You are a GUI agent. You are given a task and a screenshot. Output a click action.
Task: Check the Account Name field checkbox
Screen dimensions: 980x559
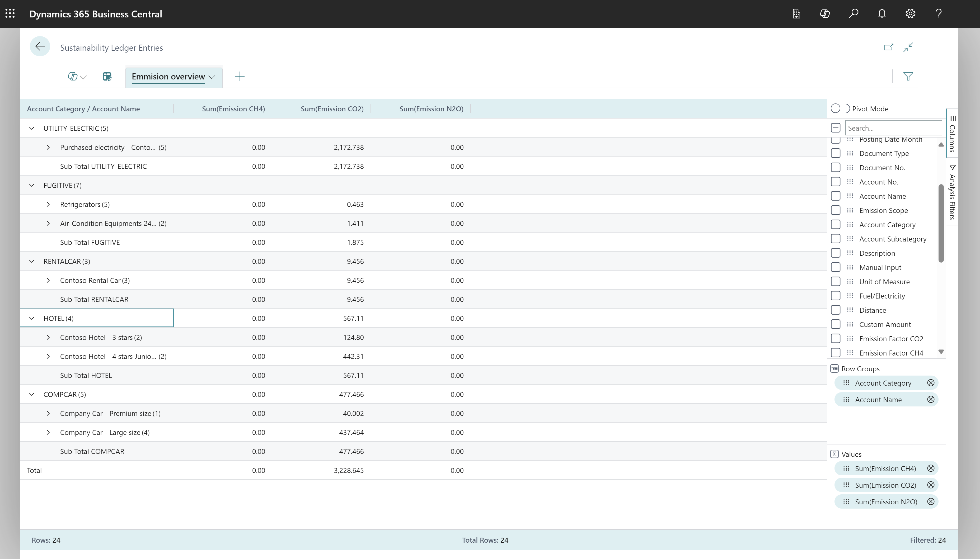(836, 196)
